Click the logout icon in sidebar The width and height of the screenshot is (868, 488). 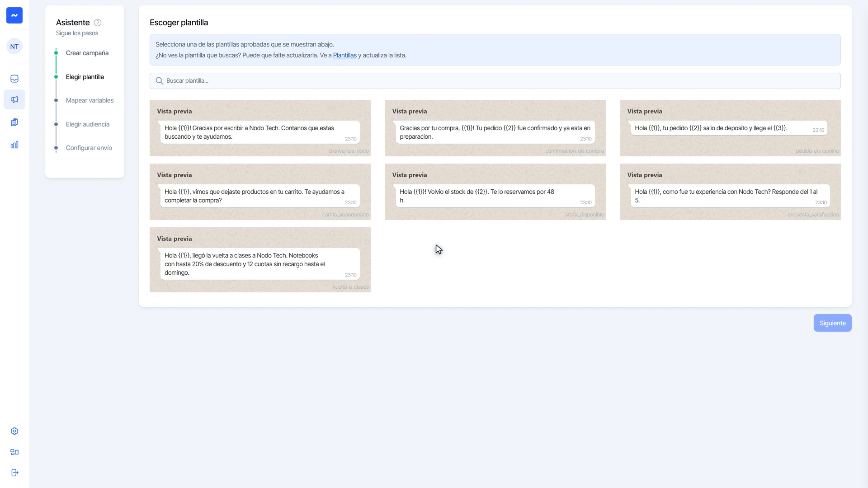14,473
